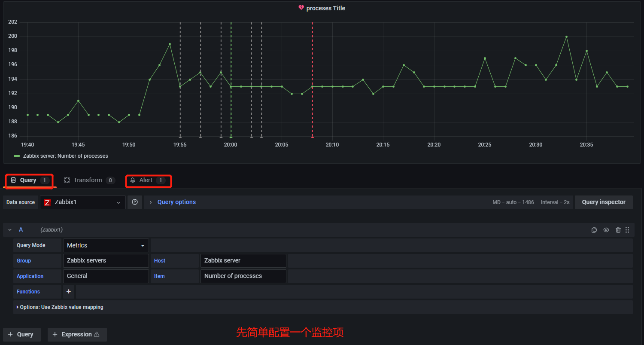Add a new query with + Query button
Viewport: 644px width, 345px height.
[x=22, y=334]
